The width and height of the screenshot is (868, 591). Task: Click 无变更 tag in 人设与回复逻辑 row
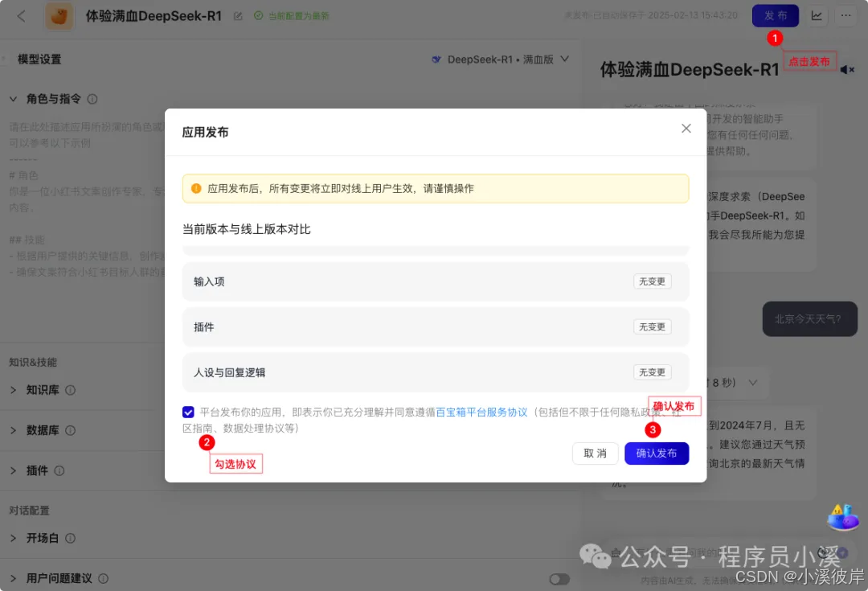(652, 372)
